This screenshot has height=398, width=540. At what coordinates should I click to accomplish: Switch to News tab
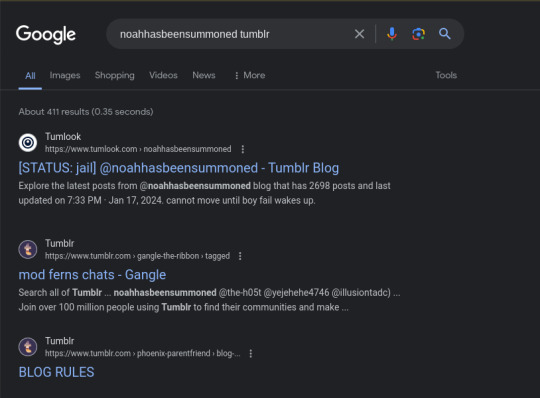pyautogui.click(x=204, y=75)
